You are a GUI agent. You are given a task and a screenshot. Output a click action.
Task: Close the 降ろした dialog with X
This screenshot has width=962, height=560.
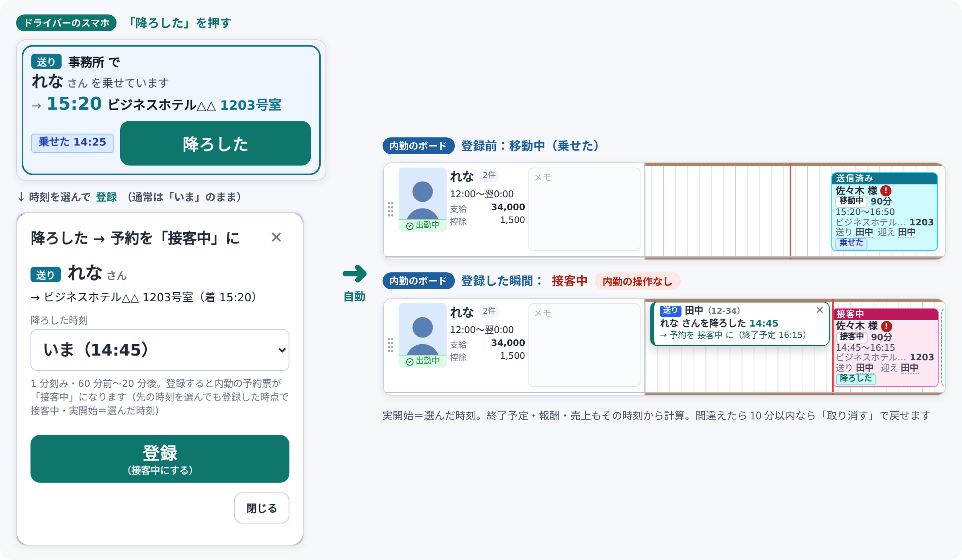(276, 237)
